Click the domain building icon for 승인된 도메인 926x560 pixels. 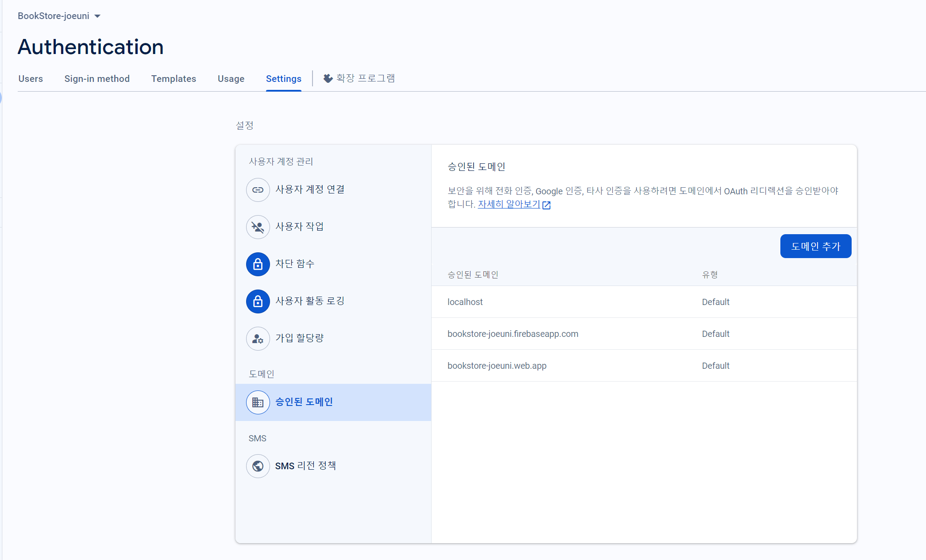click(258, 402)
